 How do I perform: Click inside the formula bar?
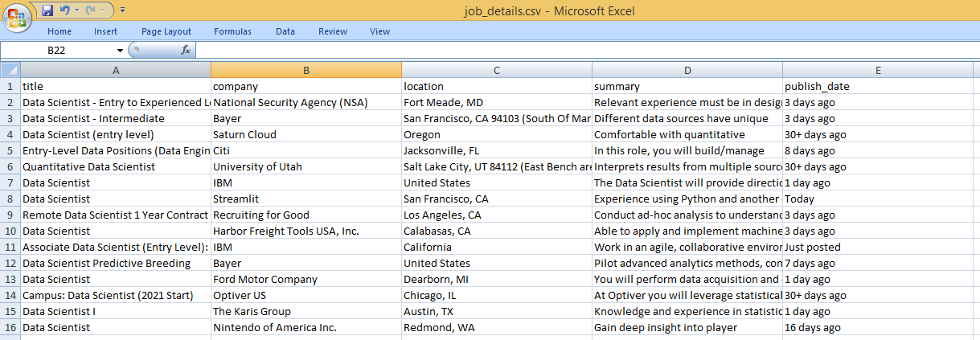tap(587, 50)
